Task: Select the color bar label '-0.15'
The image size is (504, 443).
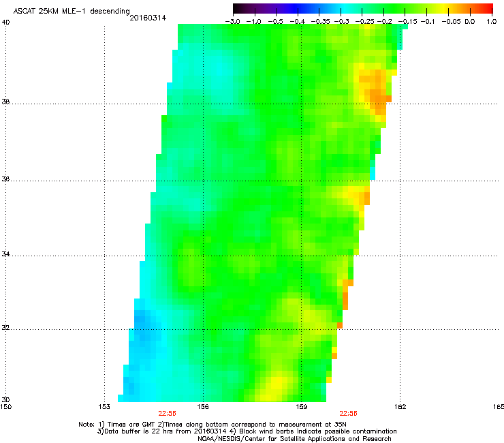Action: (x=407, y=22)
